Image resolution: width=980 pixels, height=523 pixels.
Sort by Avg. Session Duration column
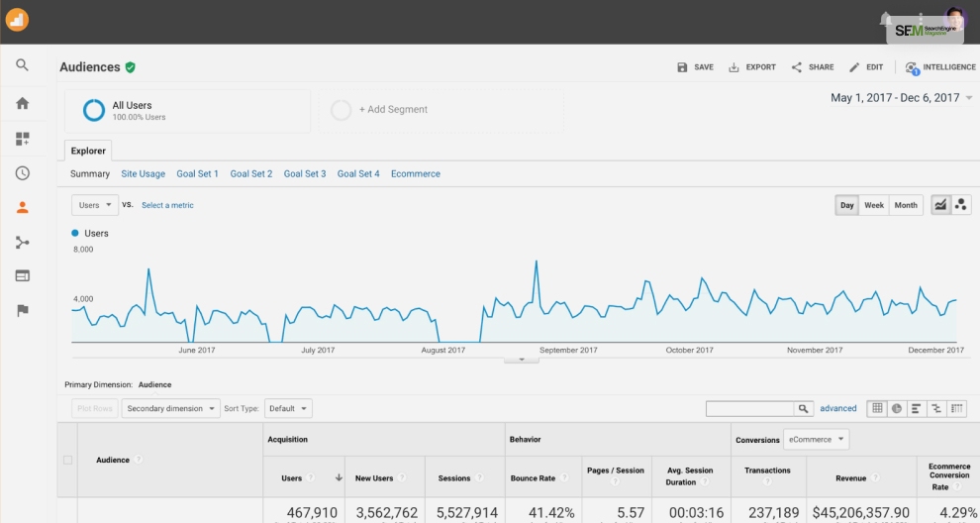(691, 476)
